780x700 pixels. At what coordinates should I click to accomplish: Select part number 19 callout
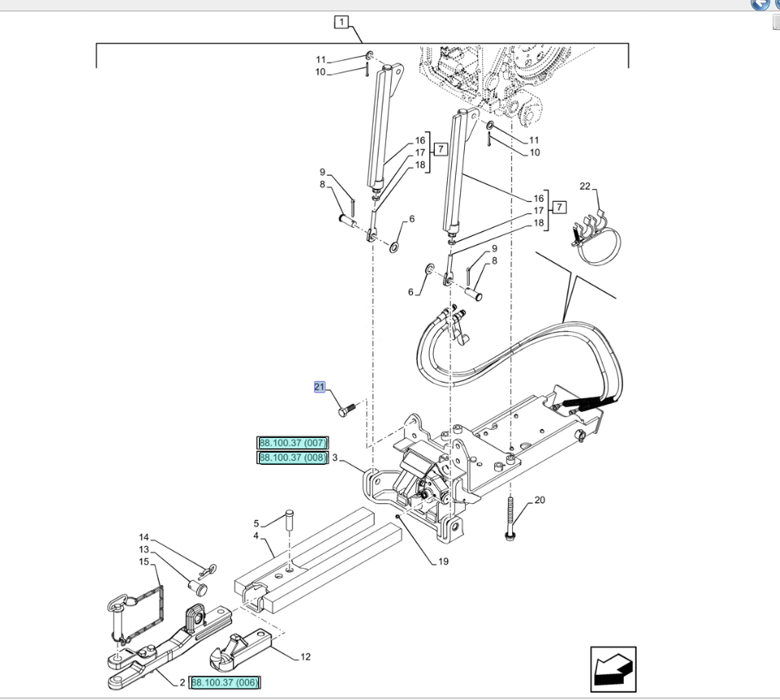click(443, 562)
